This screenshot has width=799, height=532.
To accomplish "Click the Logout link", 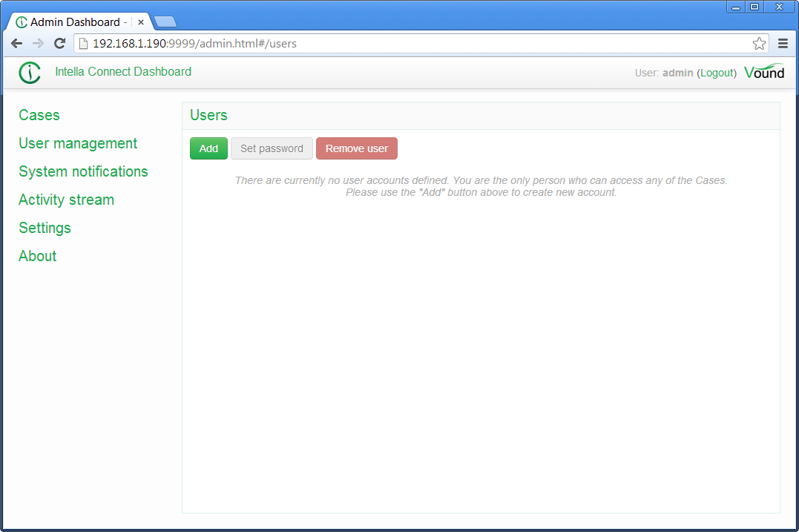I will pyautogui.click(x=717, y=73).
